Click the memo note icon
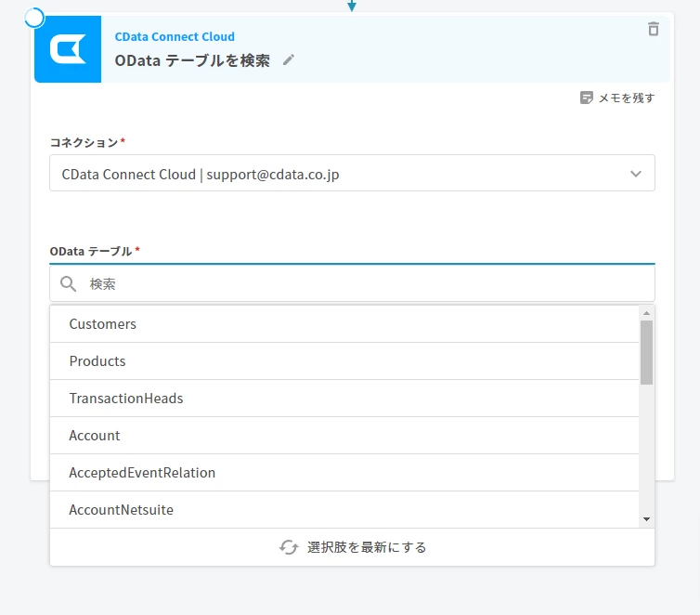The image size is (700, 615). pyautogui.click(x=586, y=98)
